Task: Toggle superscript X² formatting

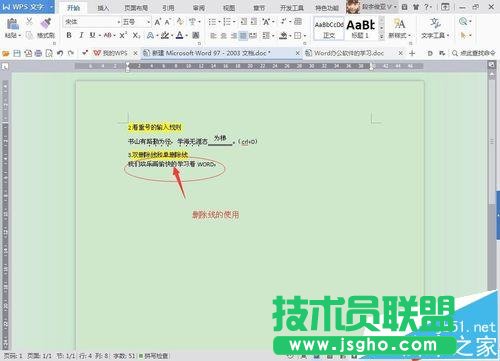Action: (123, 35)
